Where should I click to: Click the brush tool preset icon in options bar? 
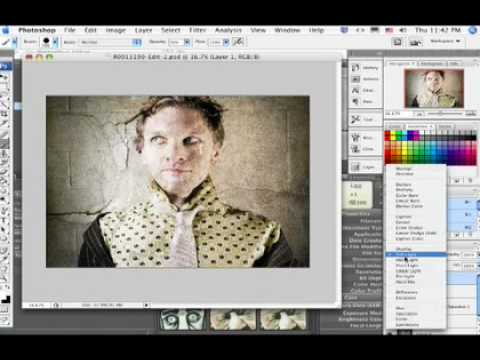(x=5, y=42)
